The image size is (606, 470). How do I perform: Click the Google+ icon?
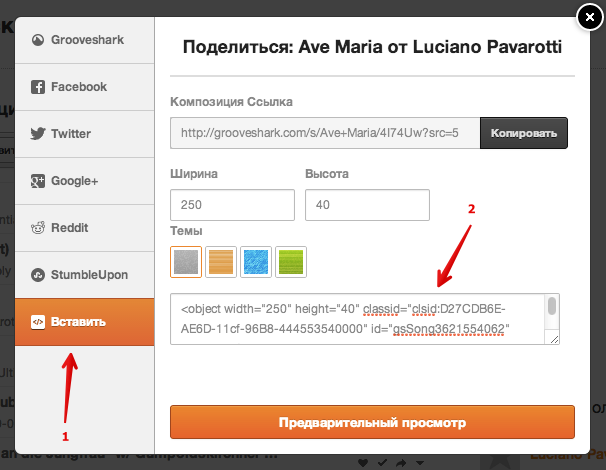coord(37,181)
